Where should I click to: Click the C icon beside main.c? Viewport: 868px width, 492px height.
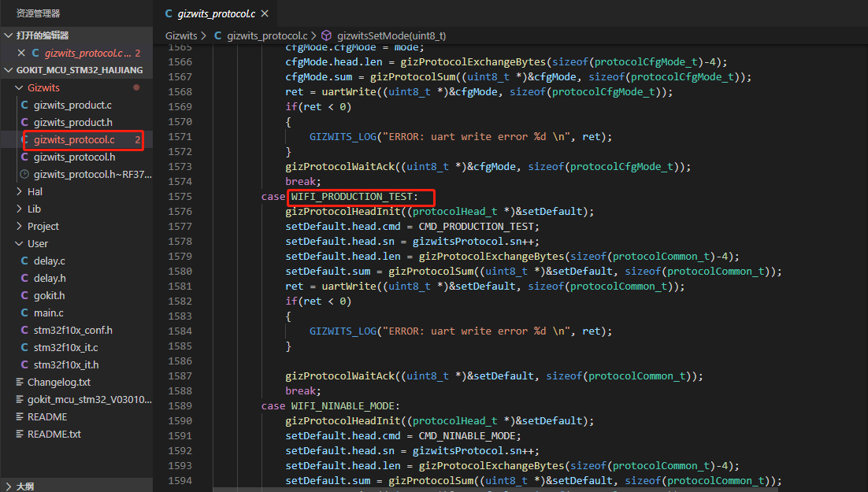(24, 313)
